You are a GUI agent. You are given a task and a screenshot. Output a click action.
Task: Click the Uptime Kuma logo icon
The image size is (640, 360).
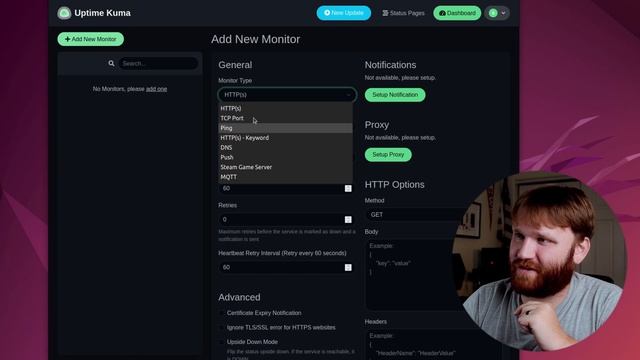pyautogui.click(x=64, y=13)
